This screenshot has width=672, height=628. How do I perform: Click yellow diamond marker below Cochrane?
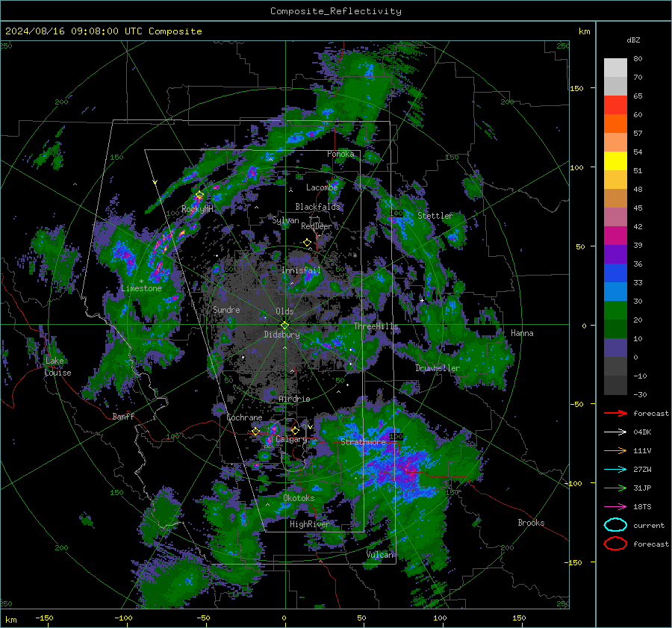255,431
